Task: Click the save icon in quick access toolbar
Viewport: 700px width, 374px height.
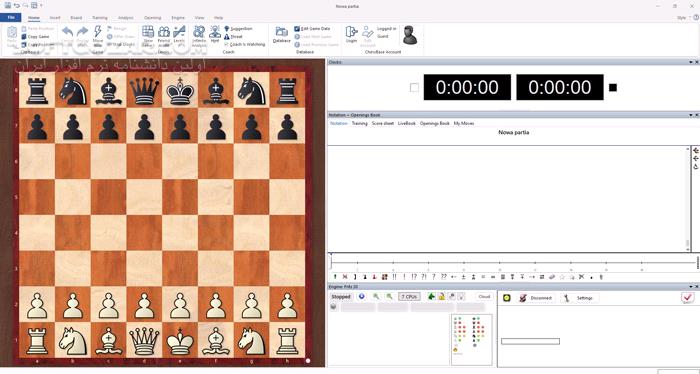Action: [8, 5]
